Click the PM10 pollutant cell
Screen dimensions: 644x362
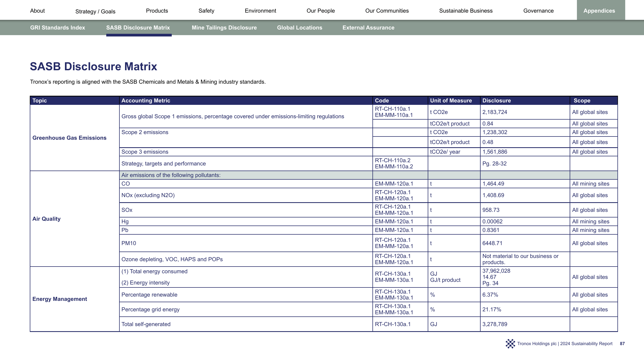point(246,243)
